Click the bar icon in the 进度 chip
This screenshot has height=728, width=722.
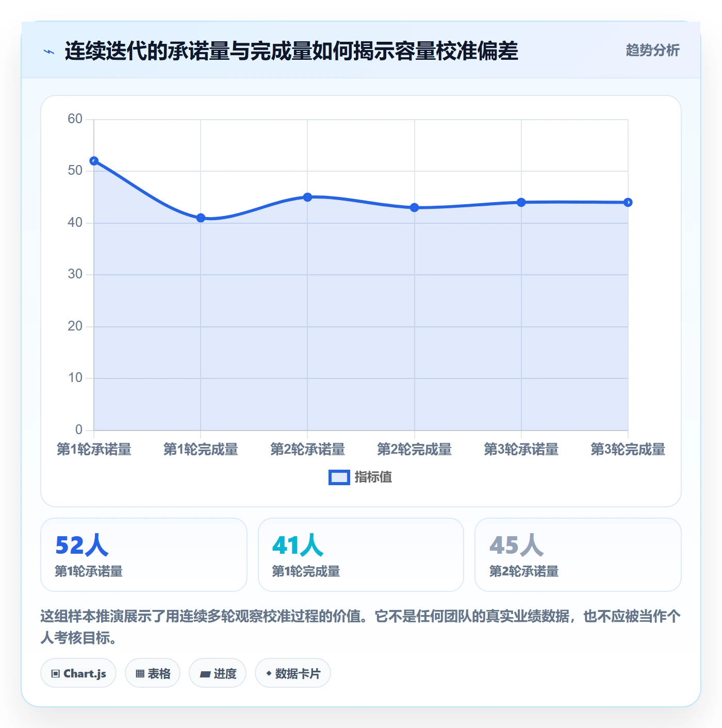click(x=205, y=674)
